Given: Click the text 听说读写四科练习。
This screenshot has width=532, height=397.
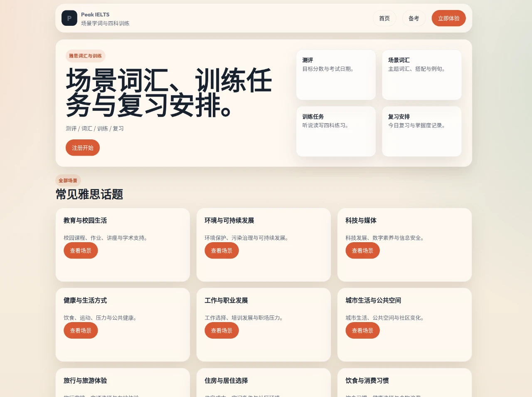Looking at the screenshot, I should click(325, 125).
